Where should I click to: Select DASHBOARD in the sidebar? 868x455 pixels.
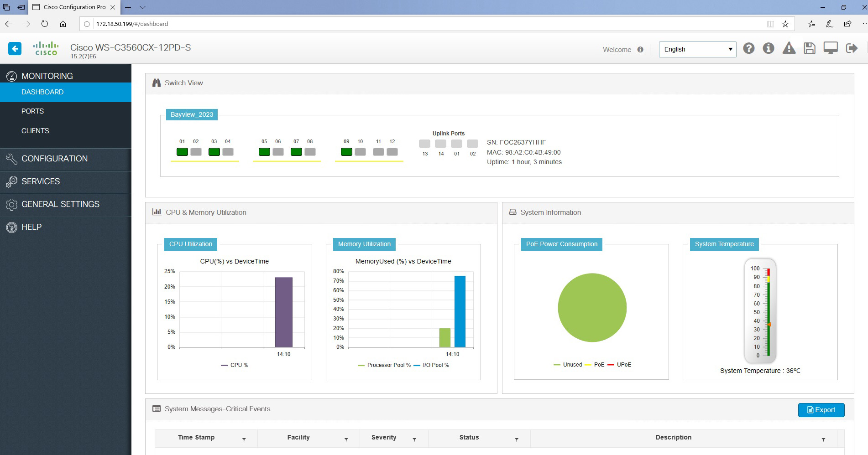pyautogui.click(x=66, y=92)
